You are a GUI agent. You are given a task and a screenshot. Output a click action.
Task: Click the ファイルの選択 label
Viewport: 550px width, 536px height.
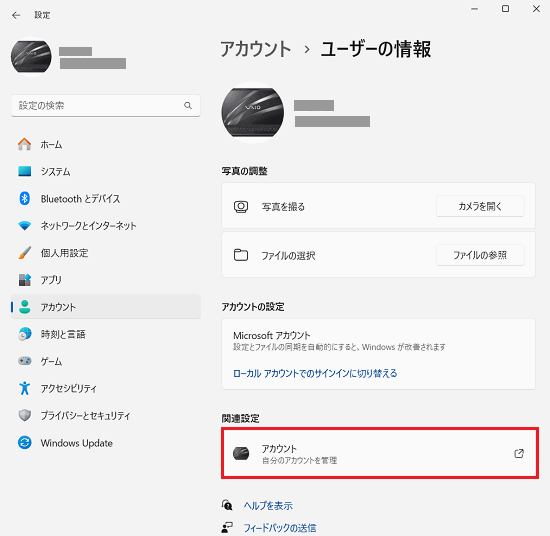tap(288, 255)
